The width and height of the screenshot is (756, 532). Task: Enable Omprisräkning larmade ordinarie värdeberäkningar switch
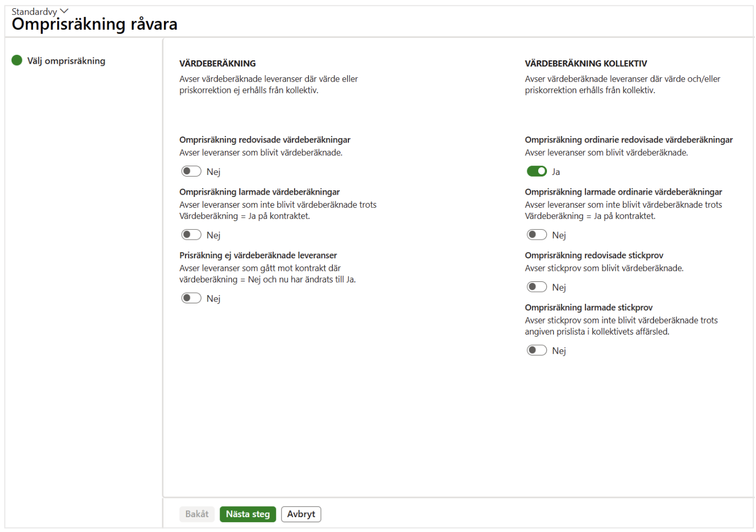click(x=537, y=235)
